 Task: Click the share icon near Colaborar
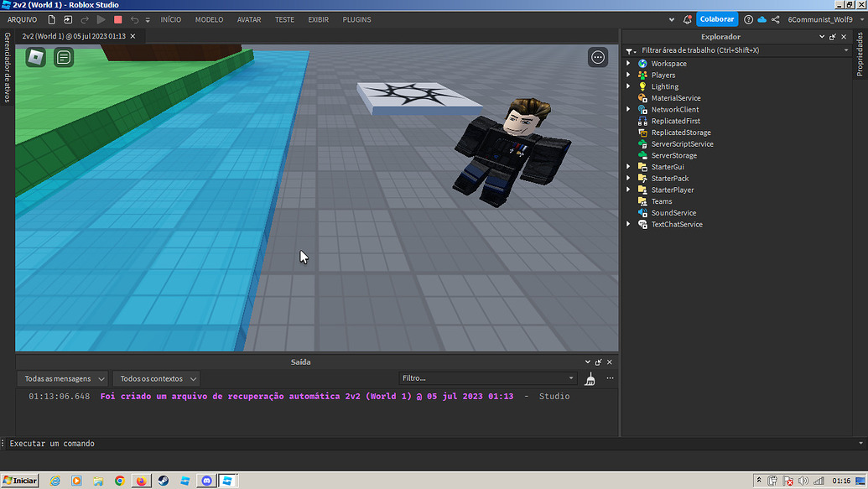point(776,19)
